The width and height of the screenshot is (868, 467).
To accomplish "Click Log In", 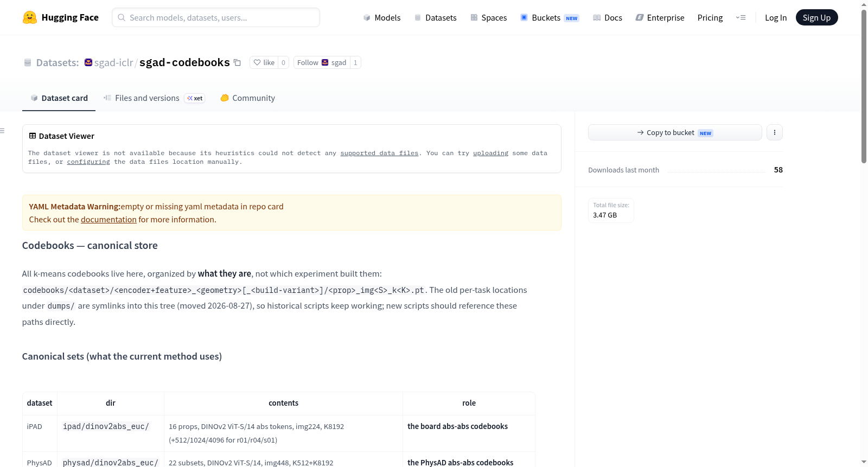I will (x=776, y=17).
